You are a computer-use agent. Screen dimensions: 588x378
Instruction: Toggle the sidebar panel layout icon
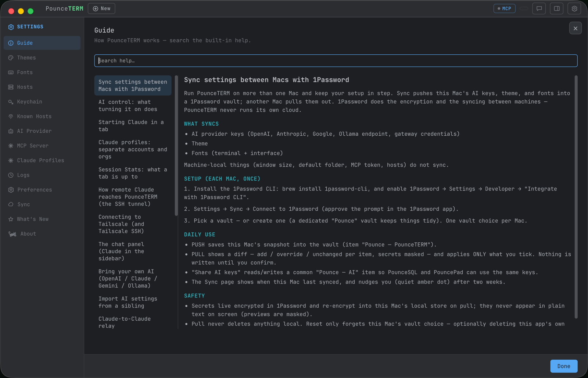(557, 8)
